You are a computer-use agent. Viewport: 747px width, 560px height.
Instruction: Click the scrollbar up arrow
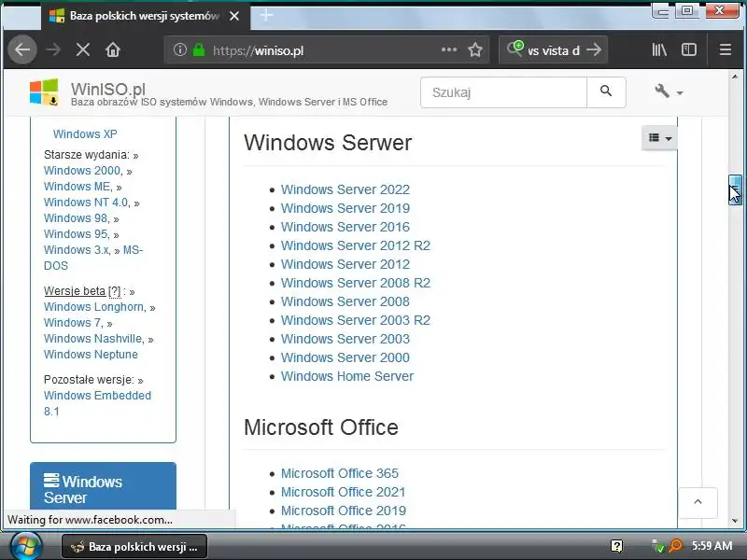click(735, 77)
